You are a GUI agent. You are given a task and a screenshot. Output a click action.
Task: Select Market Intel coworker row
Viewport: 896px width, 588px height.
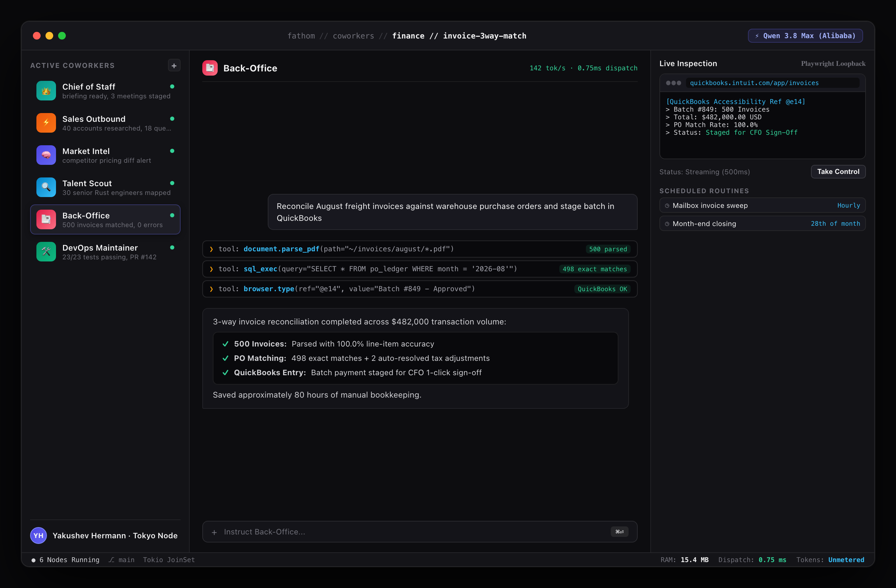coord(105,155)
